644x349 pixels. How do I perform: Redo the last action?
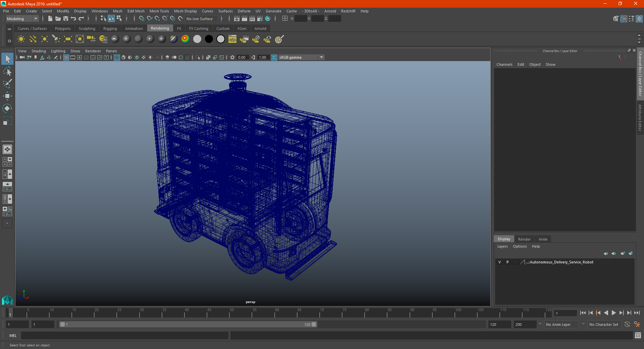coord(81,19)
